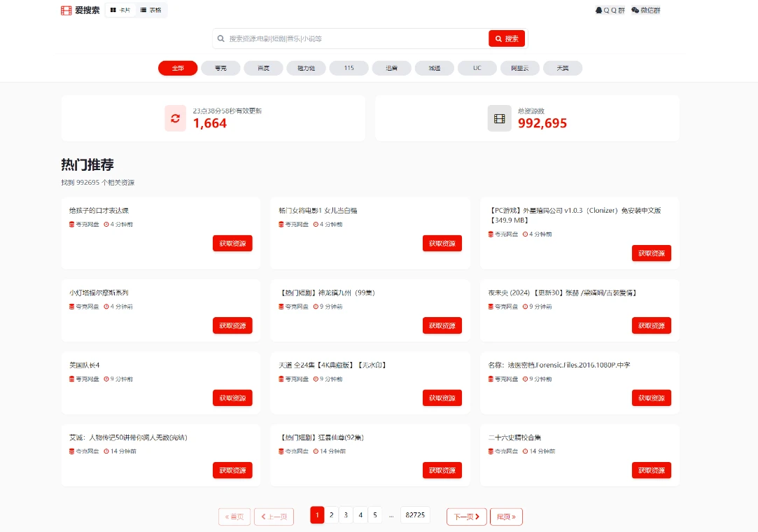758x532 pixels.
Task: Select page 1 in the pagination
Action: click(x=317, y=515)
